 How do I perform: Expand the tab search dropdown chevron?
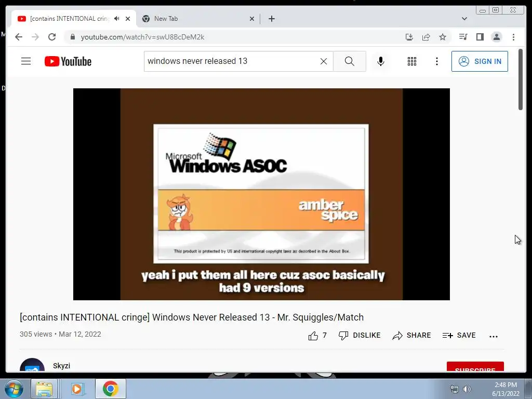[x=464, y=19]
